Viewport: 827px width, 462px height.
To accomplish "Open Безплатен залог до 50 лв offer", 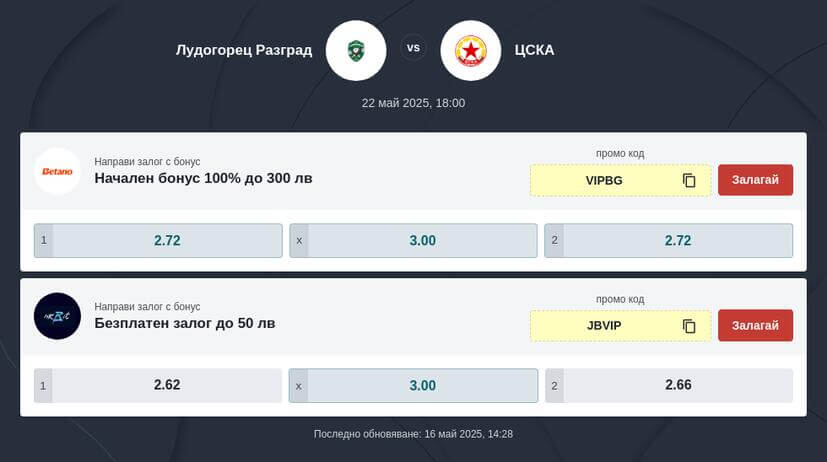I will pyautogui.click(x=185, y=323).
